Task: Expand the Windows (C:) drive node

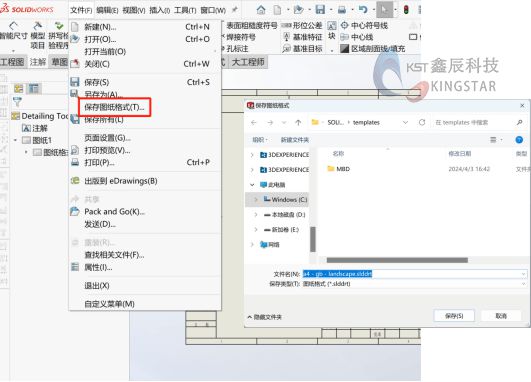Action: [x=256, y=200]
